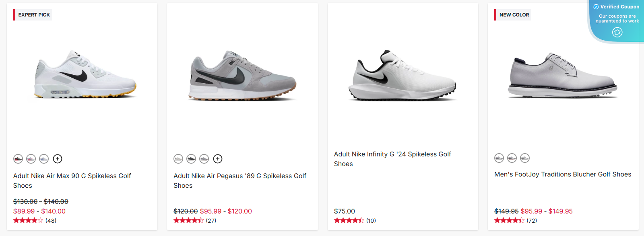The width and height of the screenshot is (644, 236).
Task: Pick the black colorway for Air Pegasus '89
Action: [191, 159]
